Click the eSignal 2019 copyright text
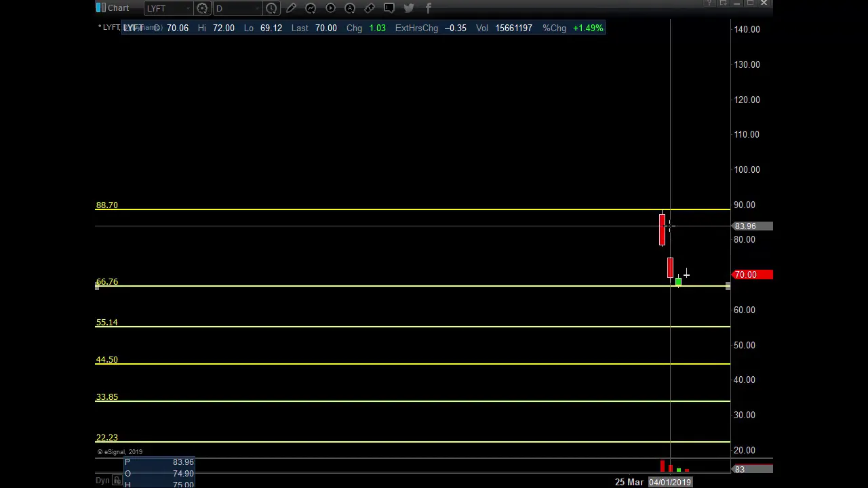The height and width of the screenshot is (488, 868). click(120, 452)
